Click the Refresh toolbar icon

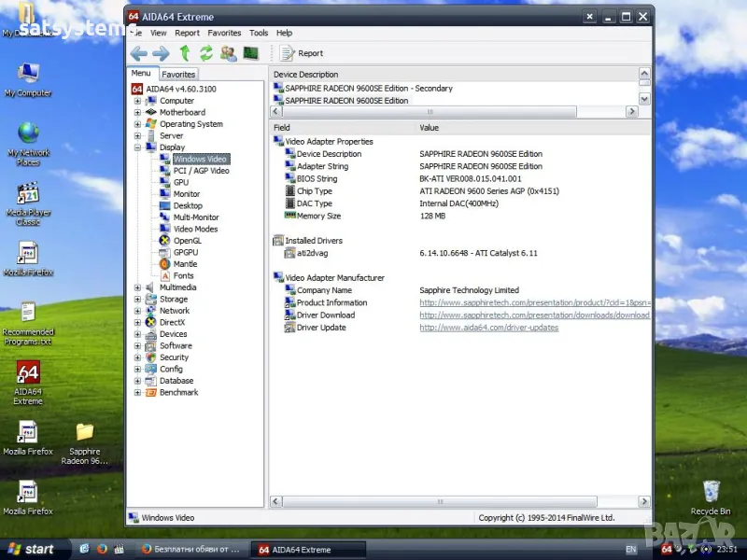click(206, 53)
